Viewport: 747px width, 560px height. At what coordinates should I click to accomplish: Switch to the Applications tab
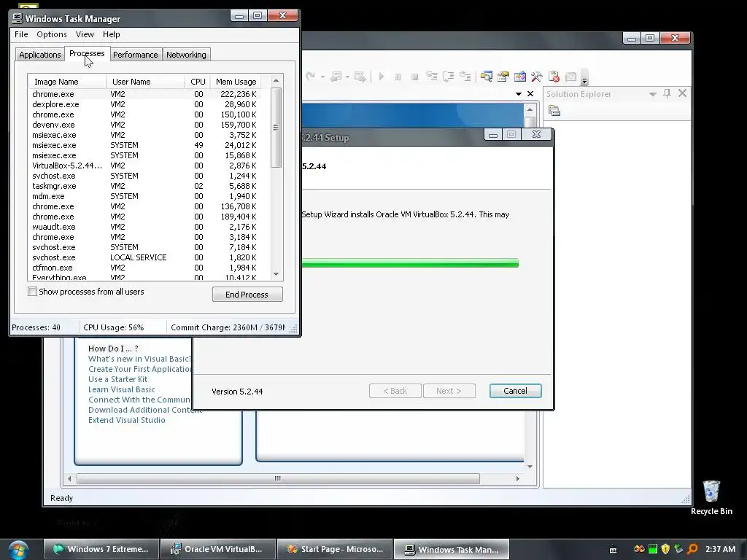(x=40, y=55)
